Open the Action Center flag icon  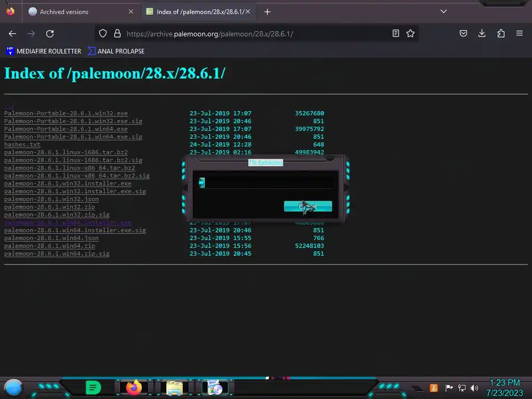point(449,388)
